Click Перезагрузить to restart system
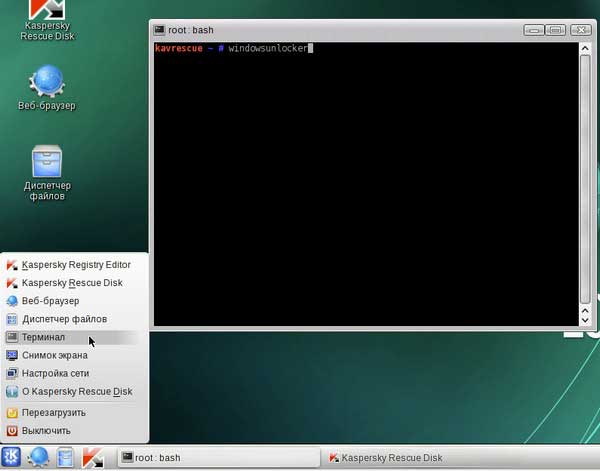 pos(53,412)
